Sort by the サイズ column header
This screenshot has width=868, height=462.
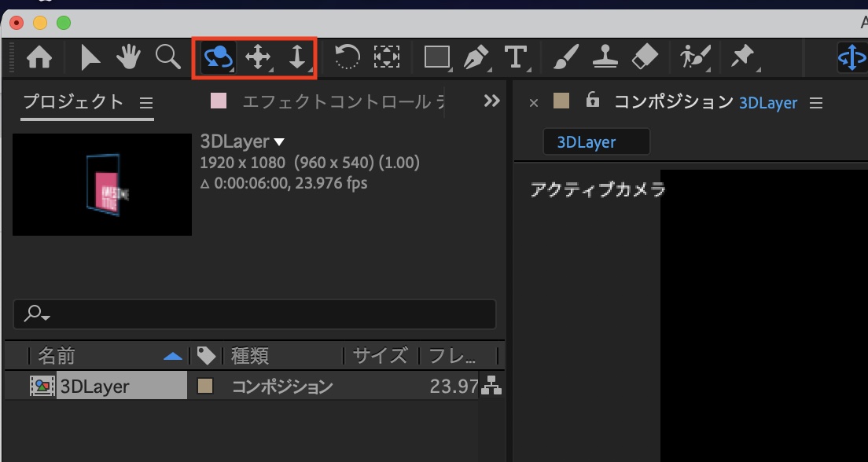pyautogui.click(x=381, y=356)
